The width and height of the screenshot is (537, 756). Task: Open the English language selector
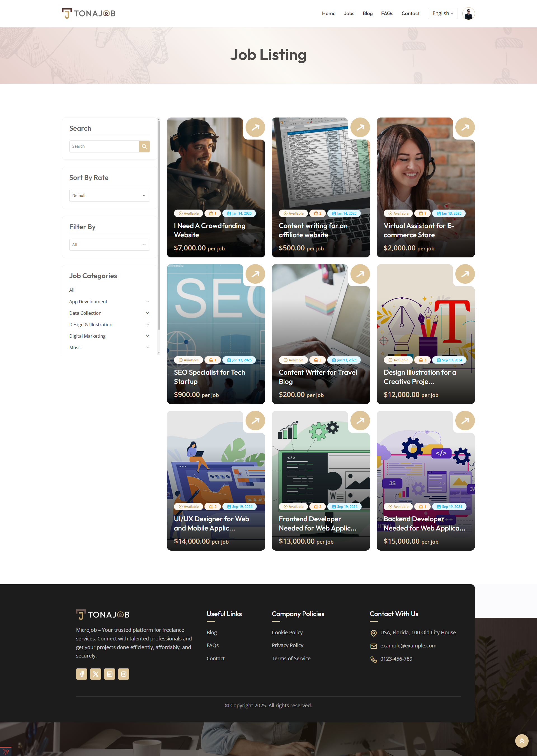(442, 13)
